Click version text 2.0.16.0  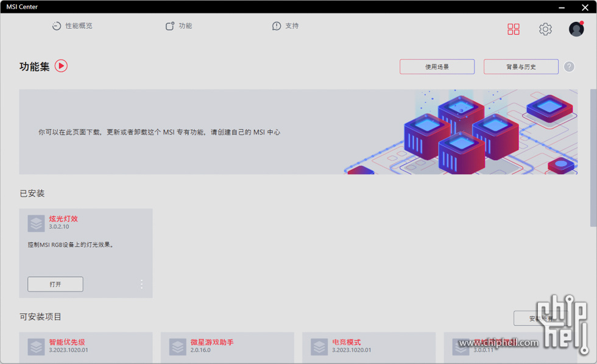(x=200, y=350)
